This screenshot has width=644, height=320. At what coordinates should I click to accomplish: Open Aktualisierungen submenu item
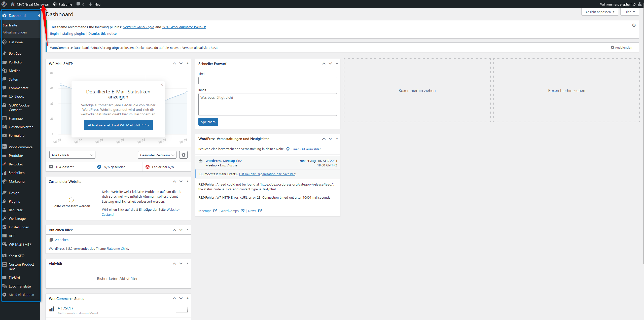(15, 32)
